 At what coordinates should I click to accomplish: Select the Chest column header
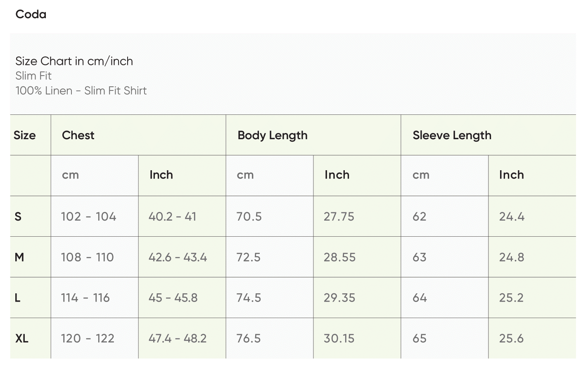tap(78, 135)
